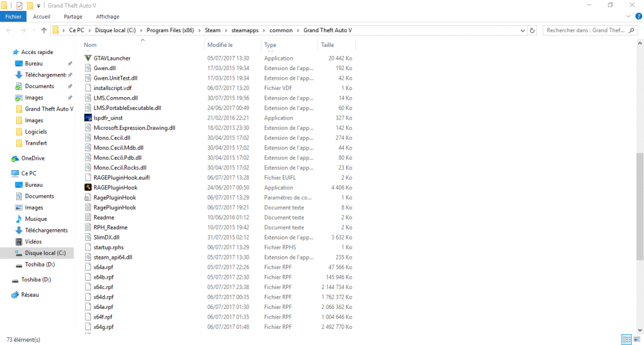The image size is (644, 345).
Task: Select the GTAVLauncher application icon
Action: click(87, 59)
